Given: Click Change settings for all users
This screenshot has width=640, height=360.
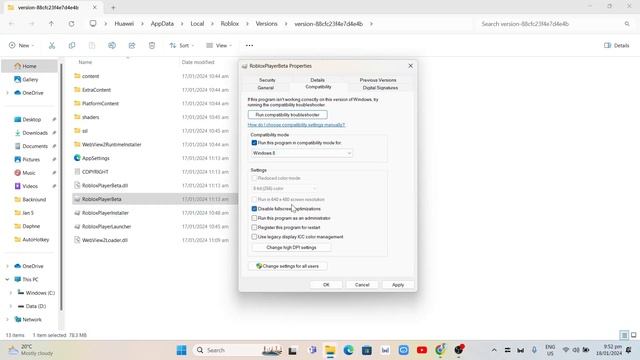Looking at the screenshot, I should click(x=287, y=266).
